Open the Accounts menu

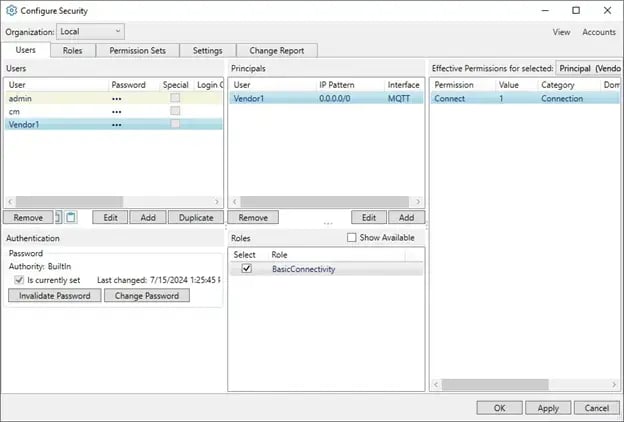[598, 32]
